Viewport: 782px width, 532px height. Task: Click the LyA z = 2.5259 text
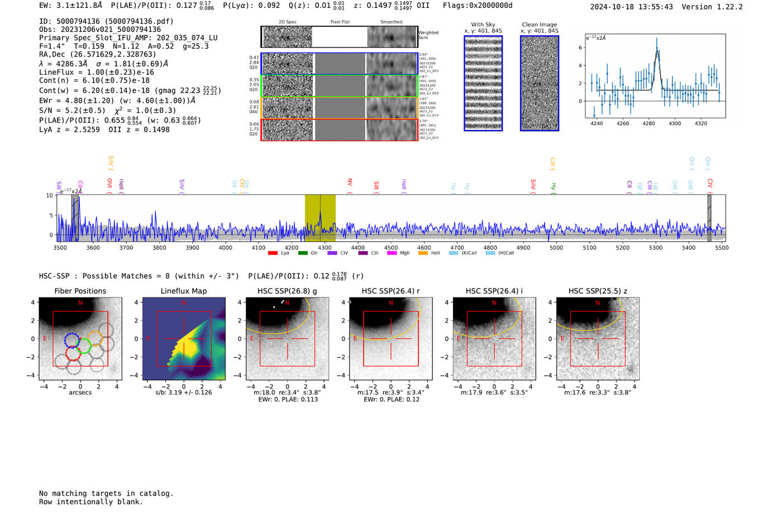coord(69,130)
